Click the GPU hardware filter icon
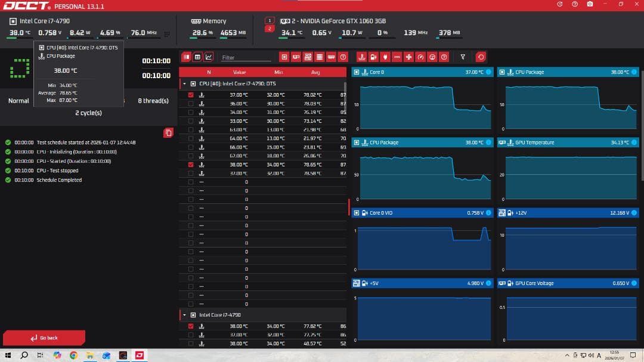Screen dimensions: 644x362 pyautogui.click(x=296, y=57)
